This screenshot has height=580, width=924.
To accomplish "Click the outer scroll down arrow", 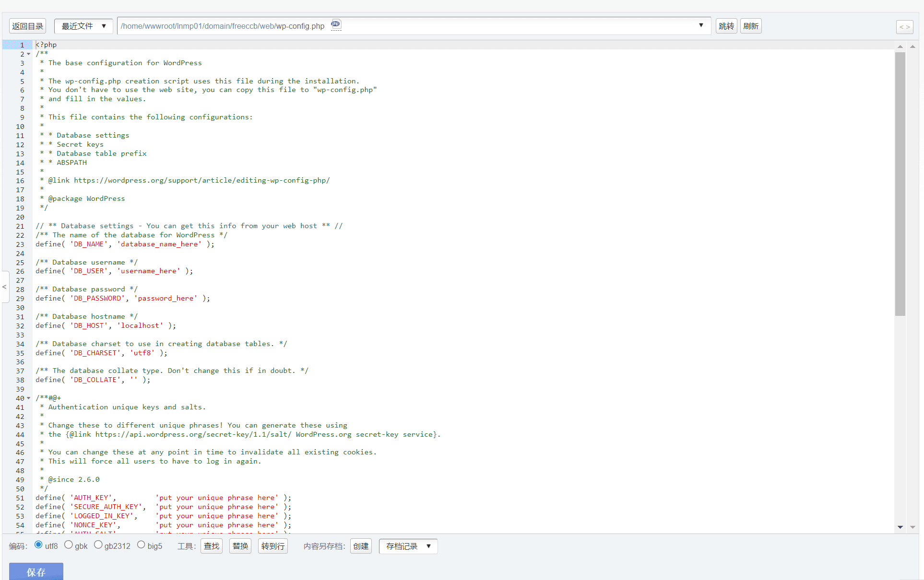I will coord(912,527).
